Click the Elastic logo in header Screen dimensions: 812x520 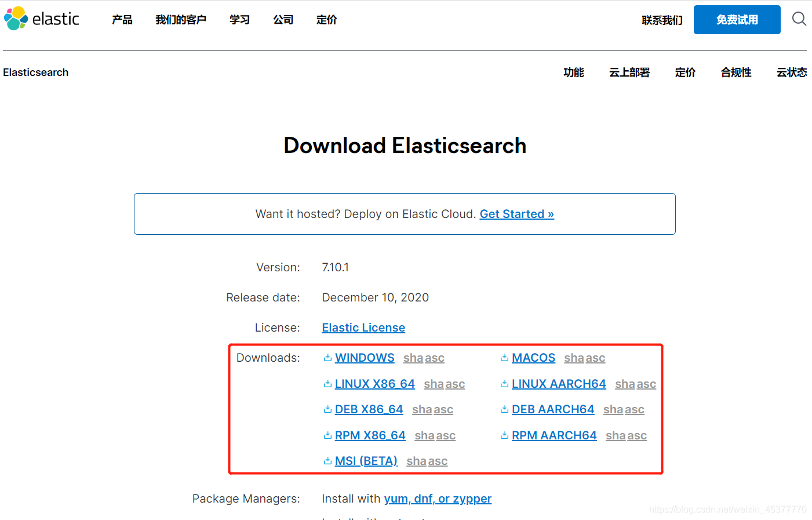(x=42, y=19)
